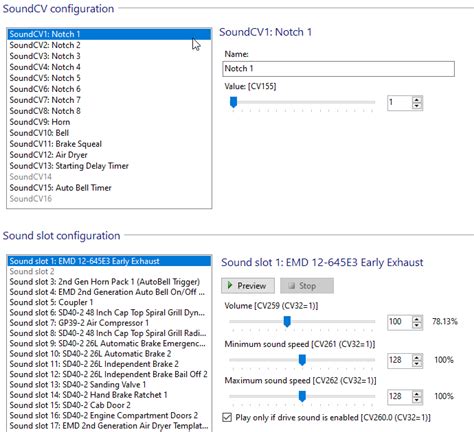Viewport: 474px width, 432px height.
Task: Select 'SoundCV7: Notch 7' in the list
Action: pos(109,100)
